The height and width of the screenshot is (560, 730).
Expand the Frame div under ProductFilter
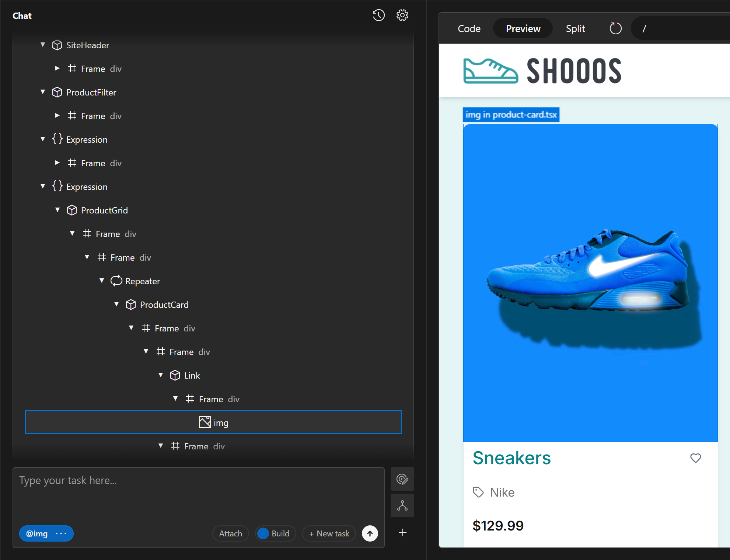click(57, 116)
